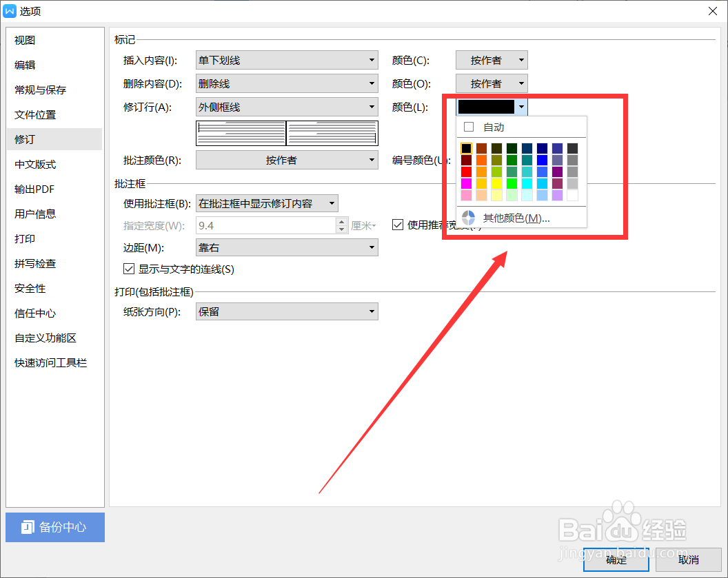The image size is (728, 578).
Task: Pick the light pink swatch
Action: pos(466,195)
